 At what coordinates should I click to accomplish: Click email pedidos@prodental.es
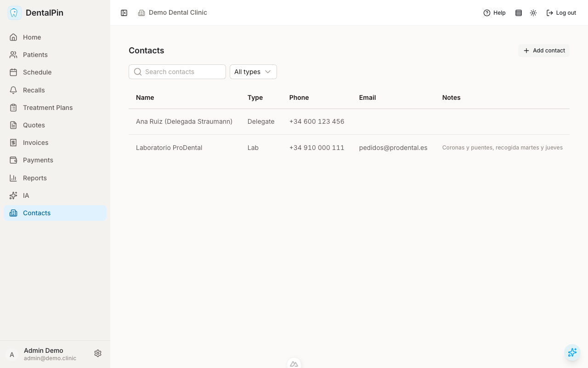pyautogui.click(x=393, y=148)
